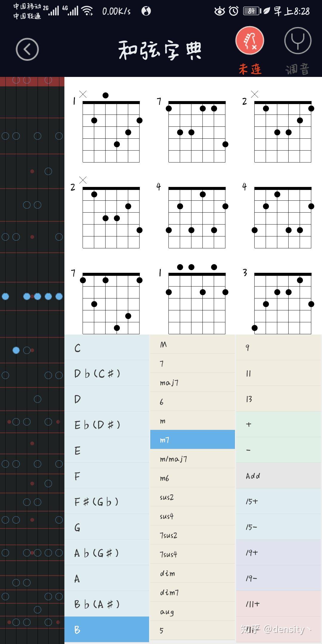Choose root note F
Screen dimensions: 322x644
107,476
